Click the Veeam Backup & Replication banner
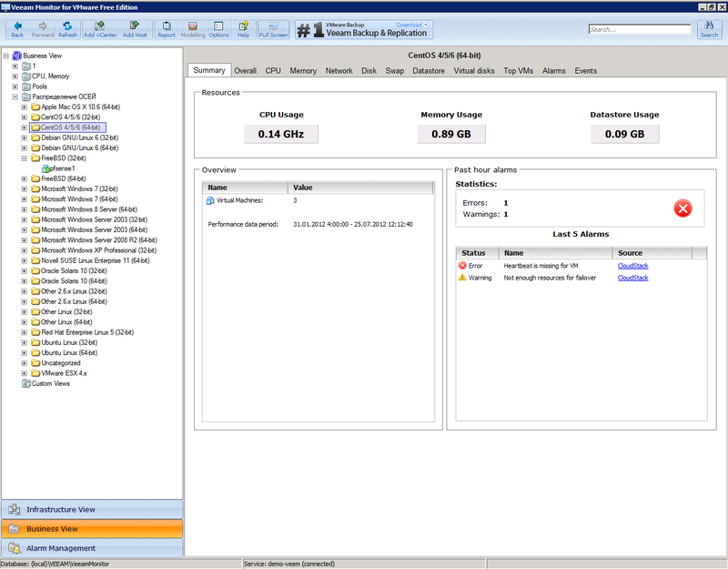Screen dimensions: 728x569 364,29
